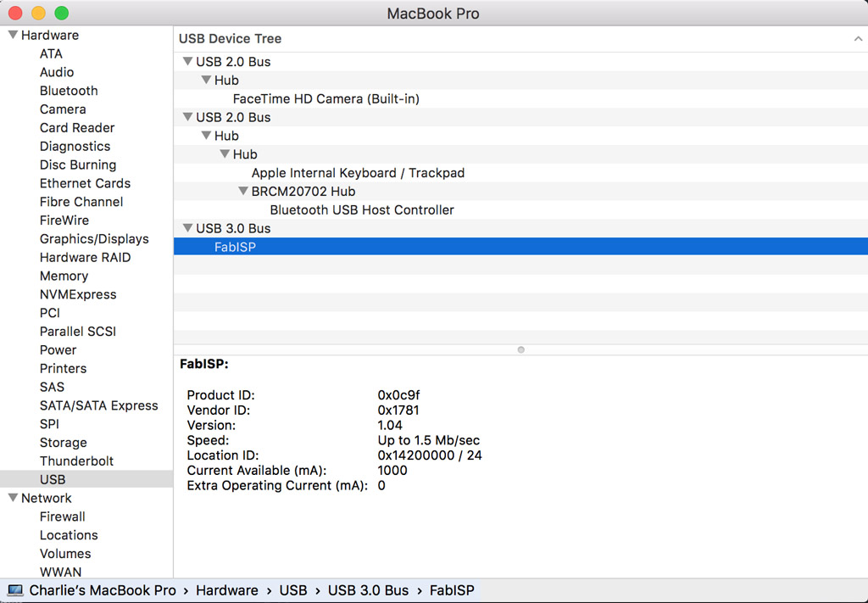Open Power information
This screenshot has height=603, width=868.
click(x=58, y=350)
